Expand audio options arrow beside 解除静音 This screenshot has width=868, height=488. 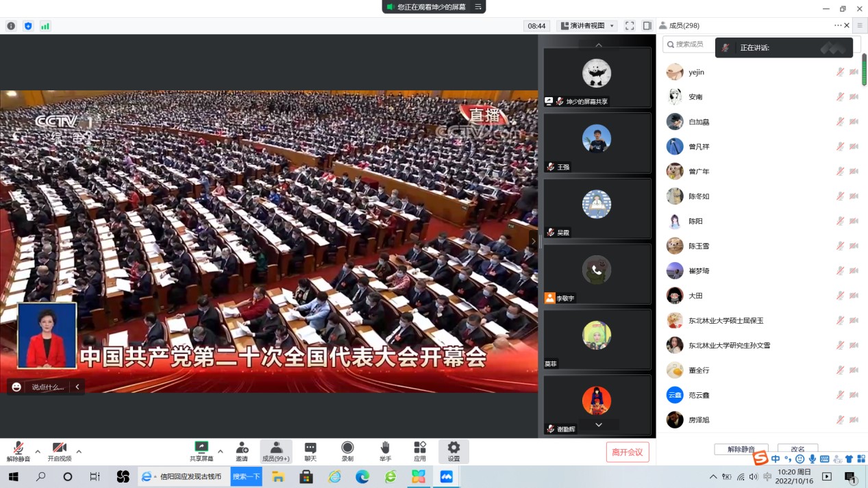pos(38,451)
